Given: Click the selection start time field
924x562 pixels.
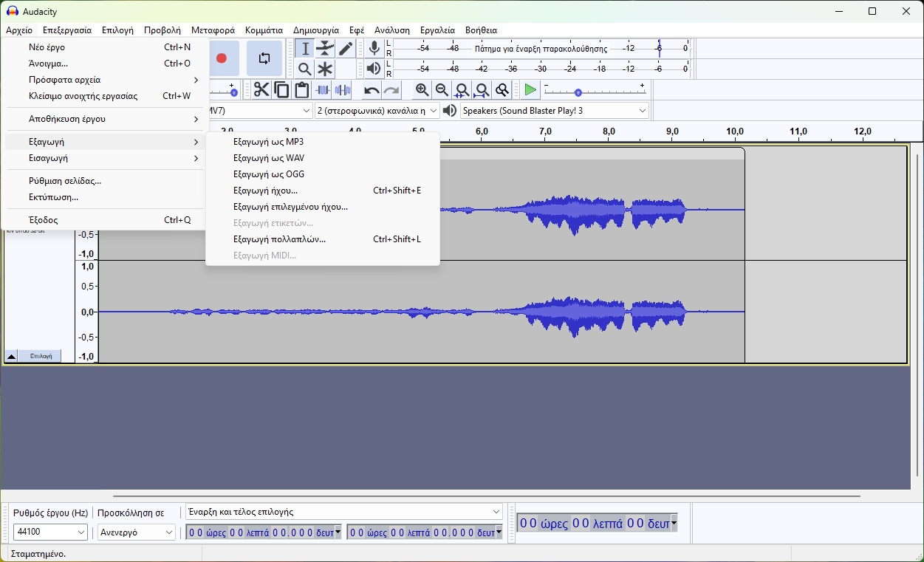Looking at the screenshot, I should pos(262,531).
